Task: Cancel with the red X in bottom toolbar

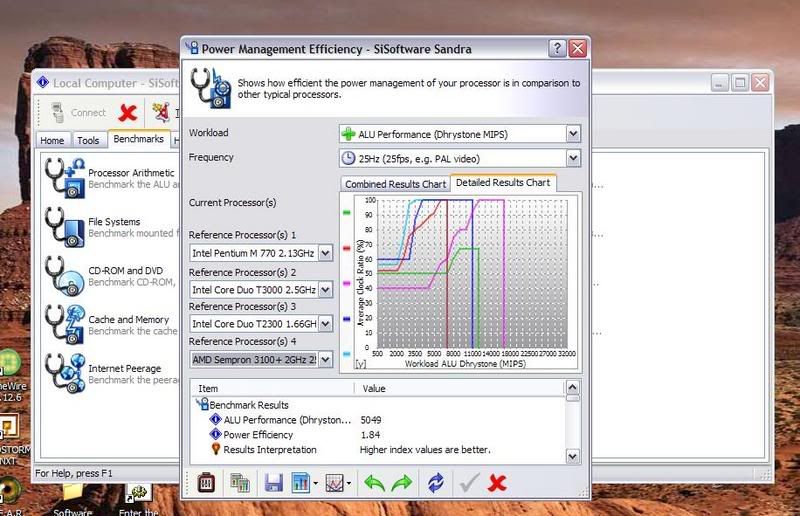Action: (497, 482)
